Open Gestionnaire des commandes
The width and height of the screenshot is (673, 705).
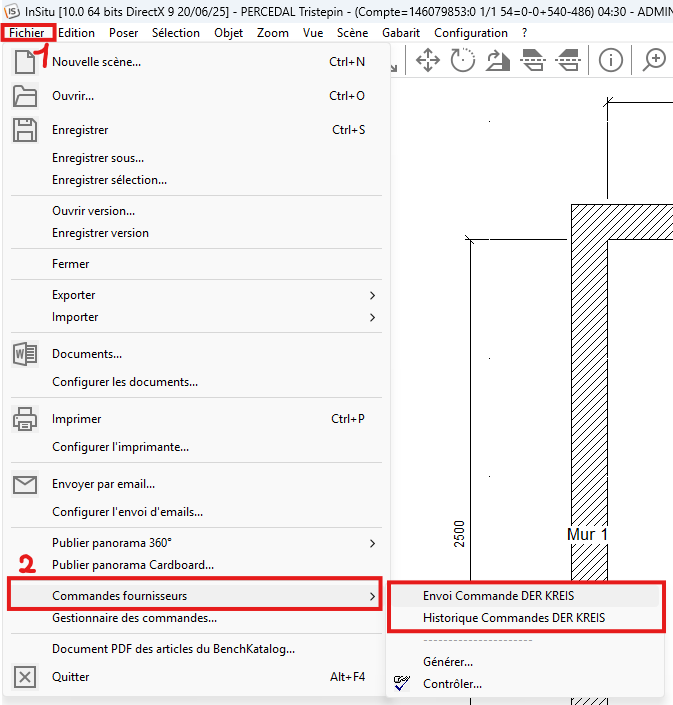coord(134,618)
